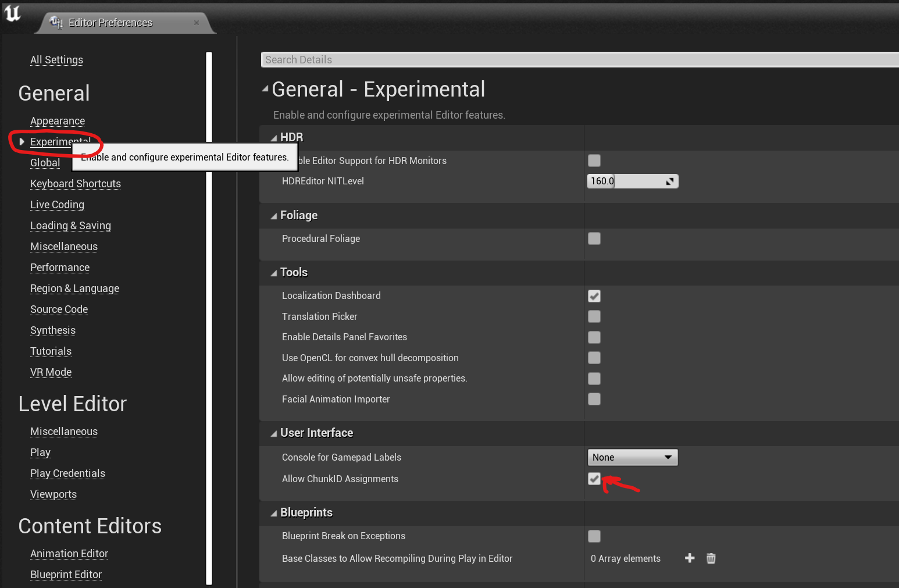
Task: Enable Blueprint Break on Exceptions checkbox
Action: 594,536
